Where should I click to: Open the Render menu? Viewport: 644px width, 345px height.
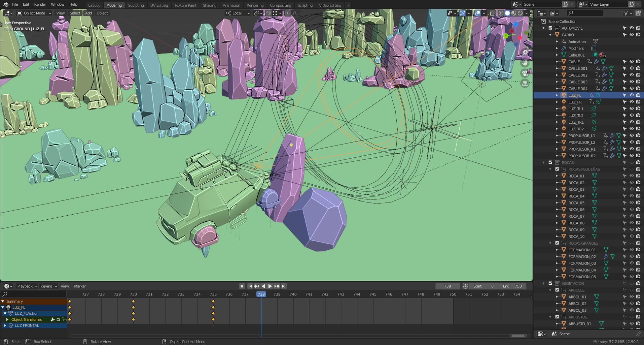40,4
